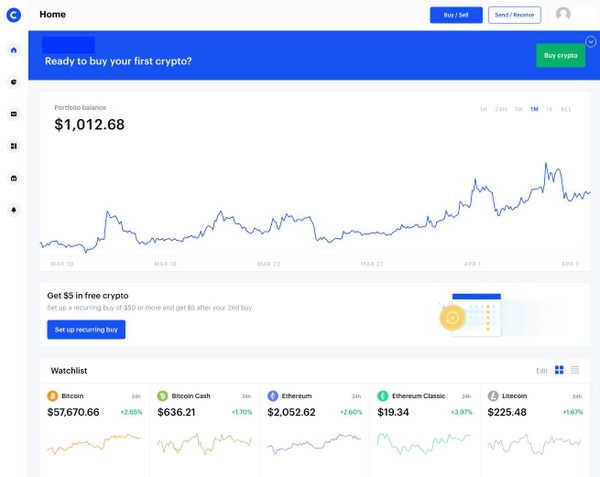600x477 pixels.
Task: Click the Ethereum Classic coin icon
Action: click(x=382, y=396)
